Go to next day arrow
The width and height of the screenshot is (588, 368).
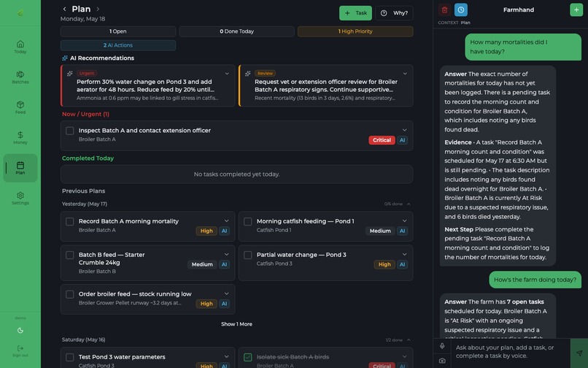(98, 9)
